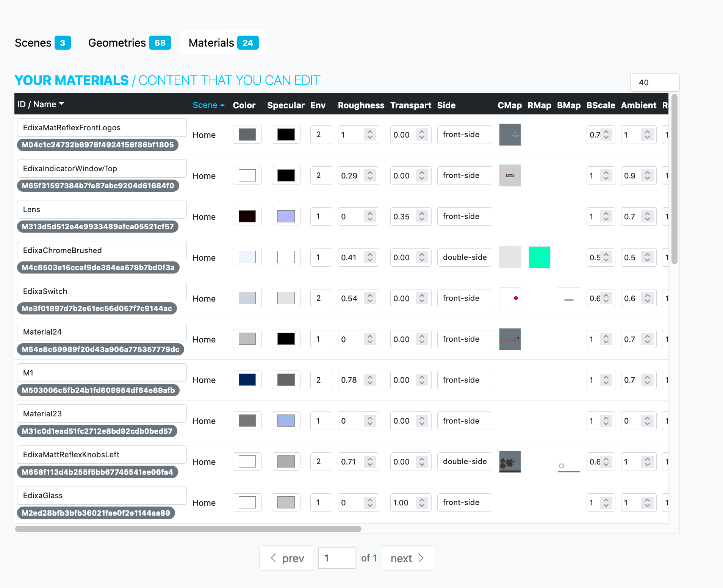Expand the double-side dropdown for EdixaChromeBrushed
Viewport: 723px width, 588px height.
464,257
